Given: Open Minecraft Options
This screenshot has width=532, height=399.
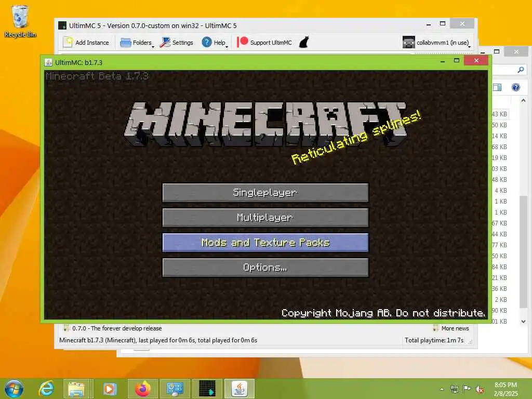Looking at the screenshot, I should point(265,268).
